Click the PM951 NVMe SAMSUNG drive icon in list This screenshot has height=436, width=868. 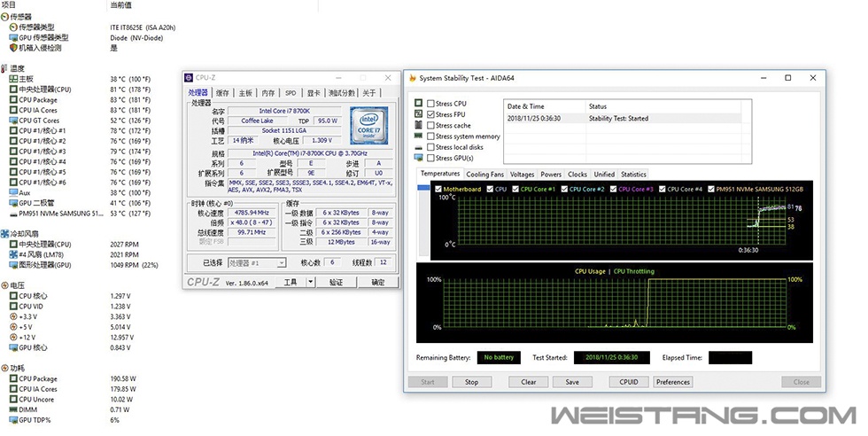pyautogui.click(x=14, y=214)
